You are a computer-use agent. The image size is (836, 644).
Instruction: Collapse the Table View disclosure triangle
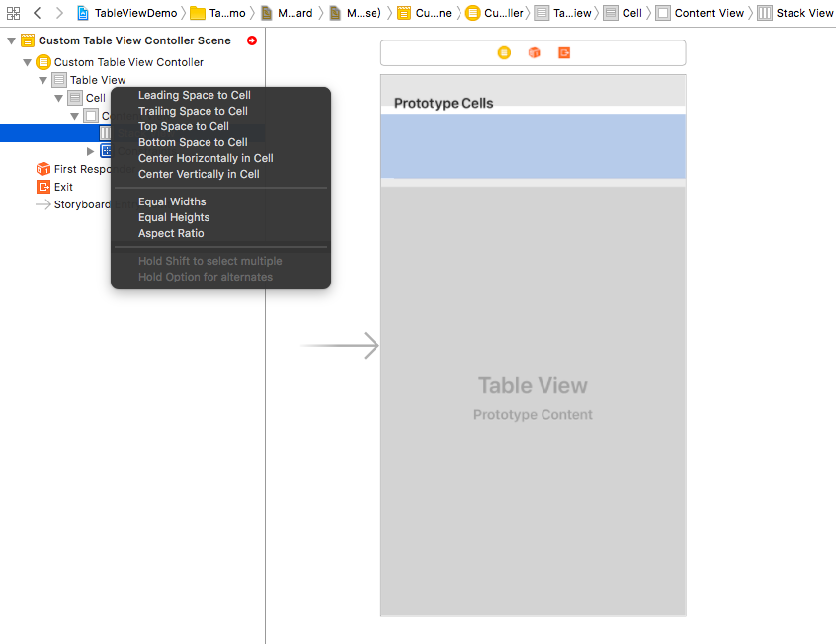(43, 80)
